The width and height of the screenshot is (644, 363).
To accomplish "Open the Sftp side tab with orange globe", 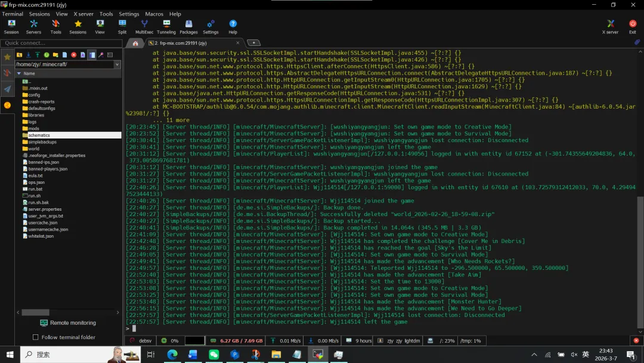I will coord(7,105).
